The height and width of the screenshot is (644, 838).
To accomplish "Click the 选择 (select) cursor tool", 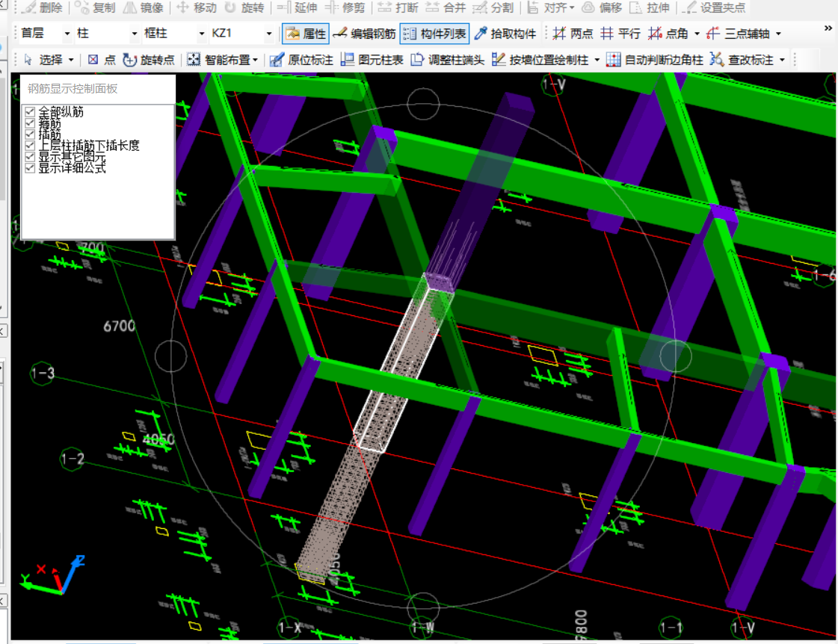I will click(43, 60).
